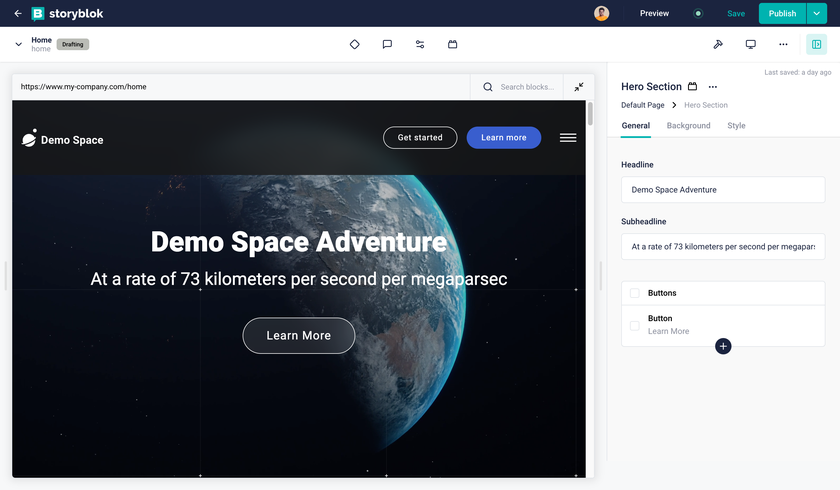This screenshot has width=840, height=490.
Task: Switch to the Style tab
Action: [x=736, y=126]
